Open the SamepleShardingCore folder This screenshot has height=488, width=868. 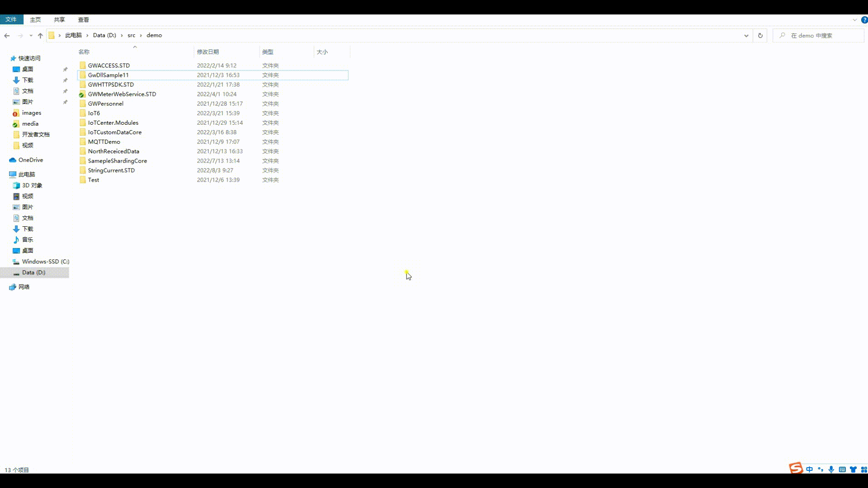pyautogui.click(x=118, y=160)
